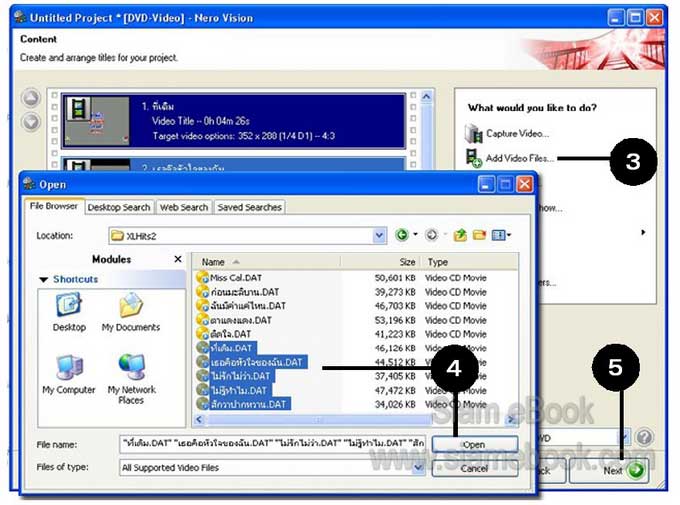Select the file ก่อนมะลิบาน.DAT
Screen dimensions: 680x505
245,292
